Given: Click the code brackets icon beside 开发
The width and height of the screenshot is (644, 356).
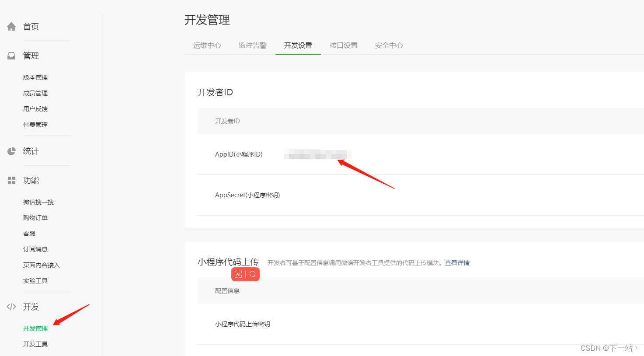Looking at the screenshot, I should point(11,307).
